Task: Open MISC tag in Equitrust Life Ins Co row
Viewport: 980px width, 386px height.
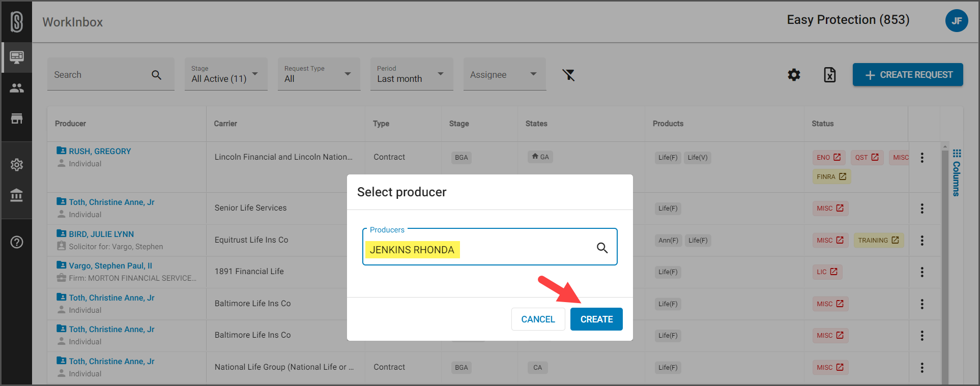Action: coord(830,240)
